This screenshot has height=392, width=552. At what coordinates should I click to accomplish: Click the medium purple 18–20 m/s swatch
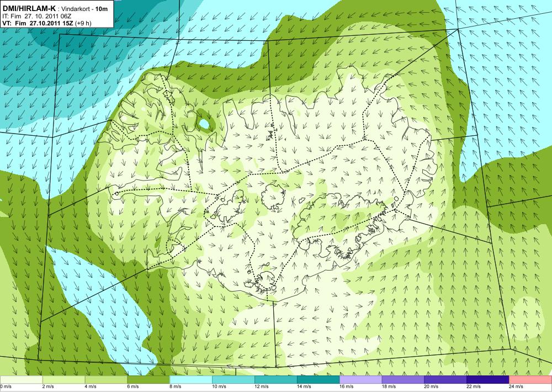[403, 380]
